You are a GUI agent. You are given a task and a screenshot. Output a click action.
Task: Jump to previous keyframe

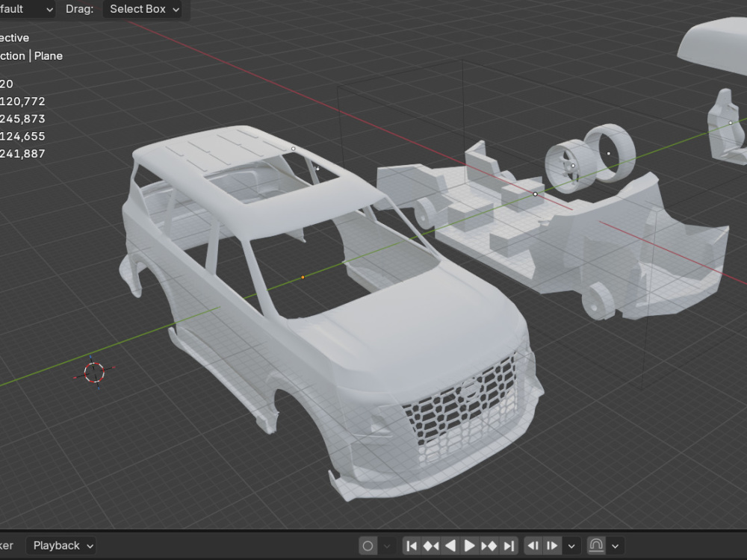pos(431,546)
